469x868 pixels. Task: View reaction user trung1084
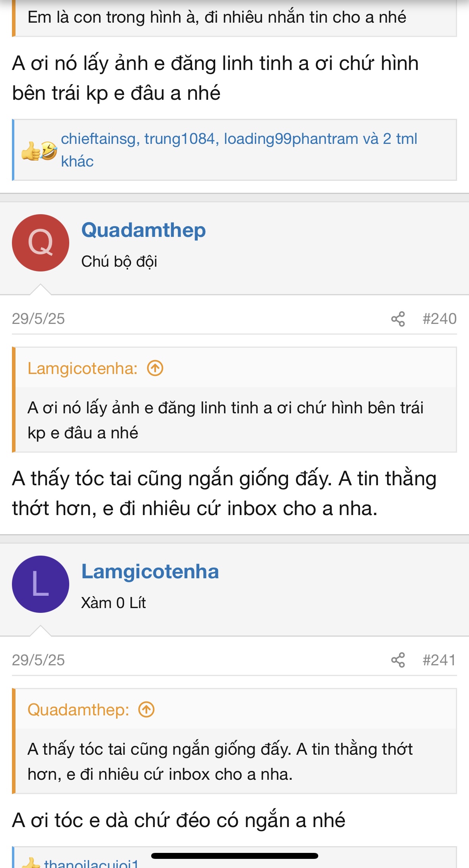tap(179, 139)
